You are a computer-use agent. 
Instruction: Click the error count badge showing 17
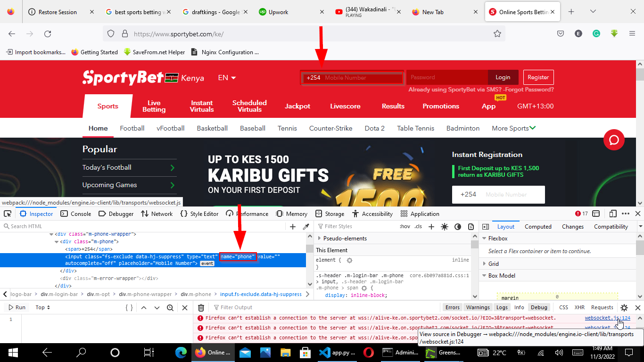[581, 214]
